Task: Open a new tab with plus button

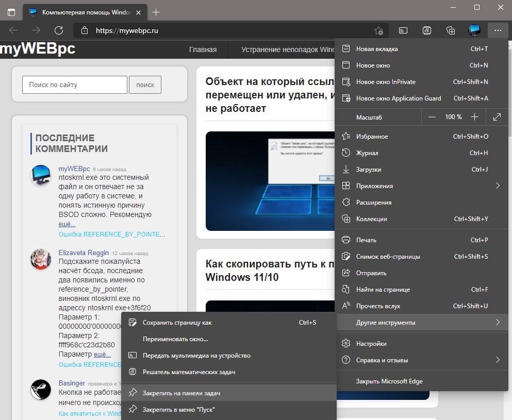Action: 156,12
